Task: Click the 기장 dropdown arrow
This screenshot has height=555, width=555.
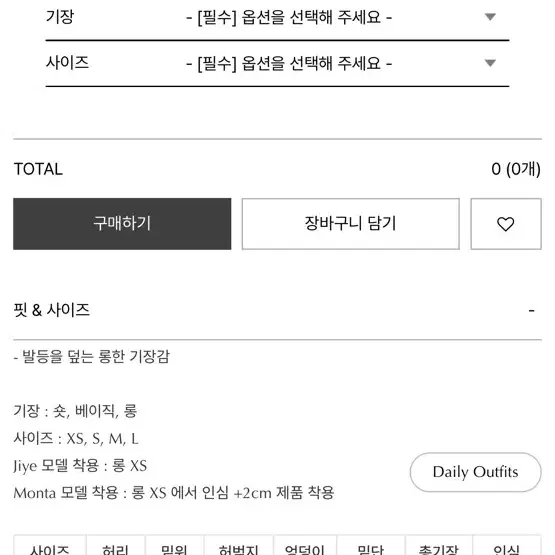Action: tap(490, 17)
